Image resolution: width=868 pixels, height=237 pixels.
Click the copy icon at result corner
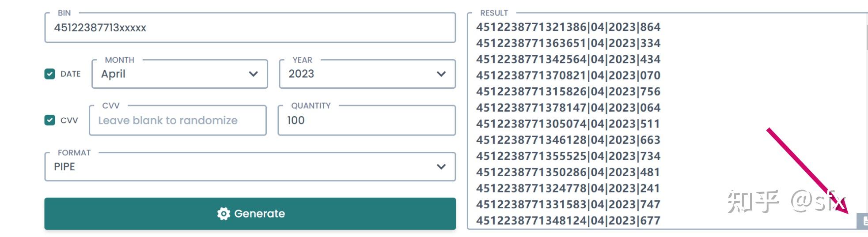click(x=863, y=221)
